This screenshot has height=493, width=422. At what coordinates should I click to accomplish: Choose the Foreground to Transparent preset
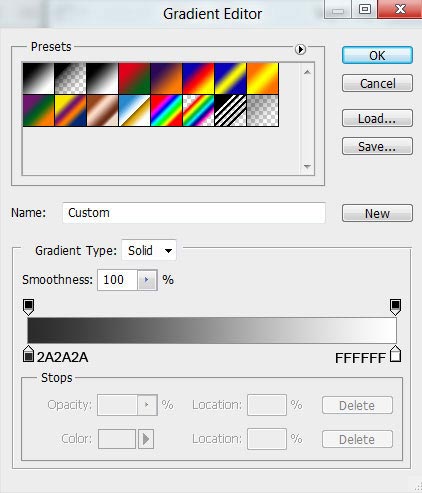[70, 79]
